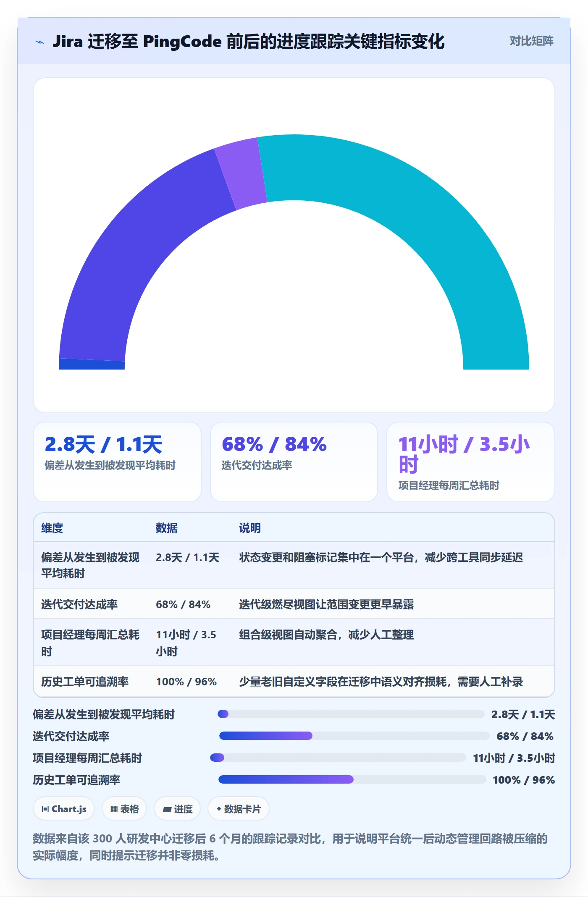Viewport: 588px width, 897px height.
Task: Click the 迭代交付达成率 progress bar
Action: click(x=354, y=736)
